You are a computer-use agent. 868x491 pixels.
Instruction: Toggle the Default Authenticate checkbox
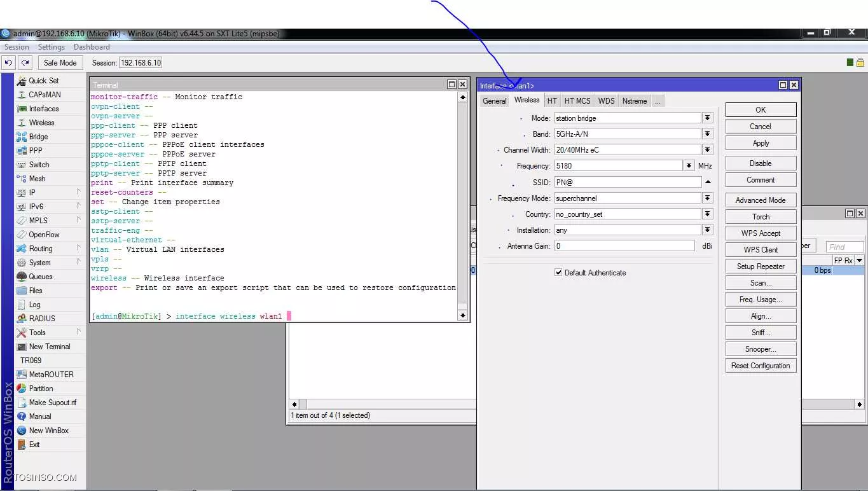558,273
